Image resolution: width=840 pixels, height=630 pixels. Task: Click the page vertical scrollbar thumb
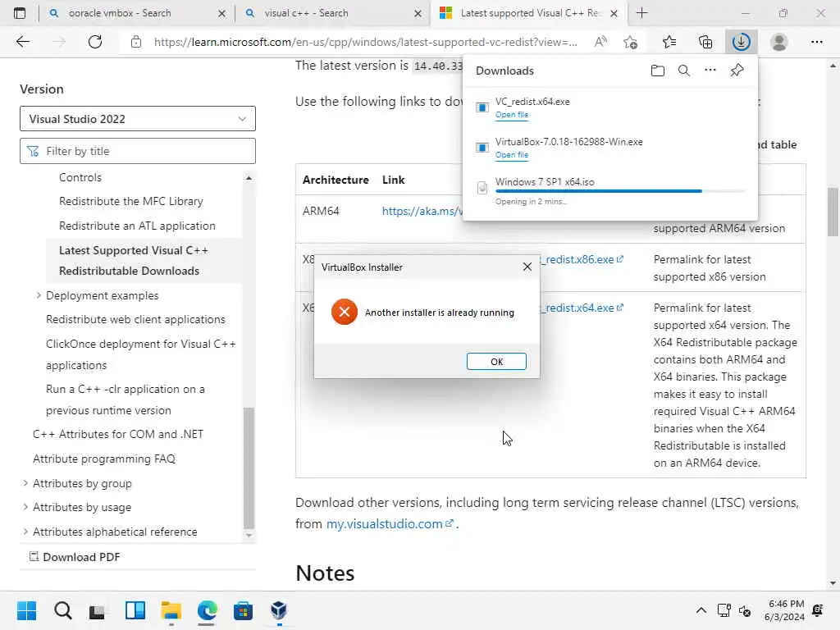[833, 212]
